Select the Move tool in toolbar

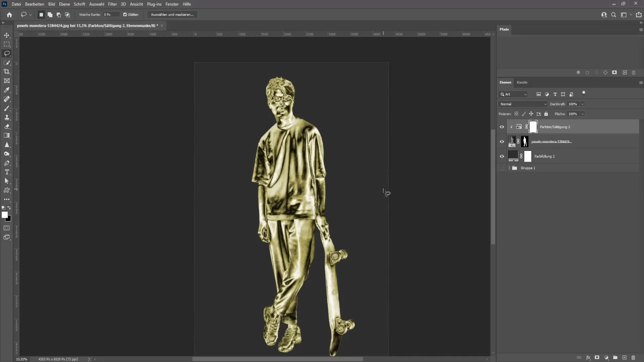(7, 35)
